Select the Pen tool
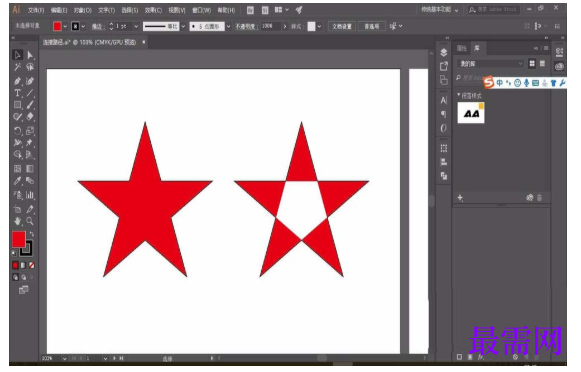Viewport: 581px width, 372px height. (17, 81)
